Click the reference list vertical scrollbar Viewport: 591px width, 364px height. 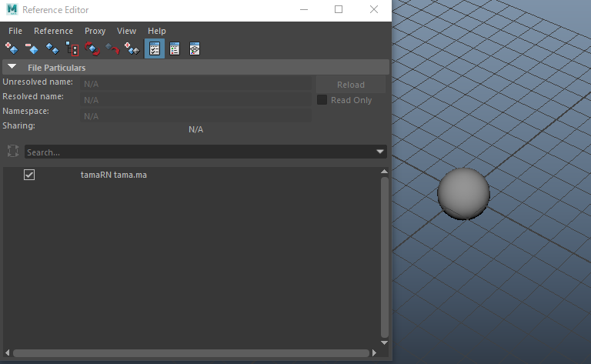pos(385,257)
